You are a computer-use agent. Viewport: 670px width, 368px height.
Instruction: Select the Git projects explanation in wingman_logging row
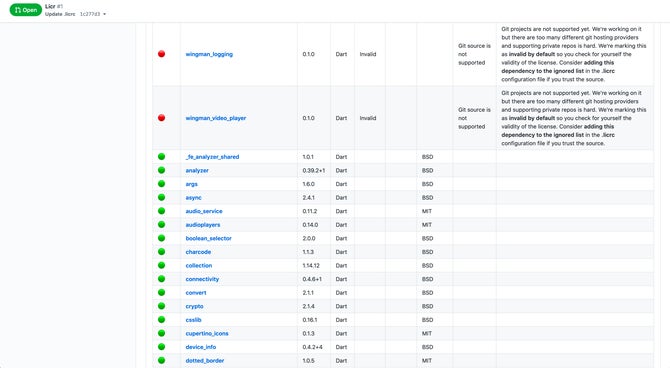click(x=574, y=54)
